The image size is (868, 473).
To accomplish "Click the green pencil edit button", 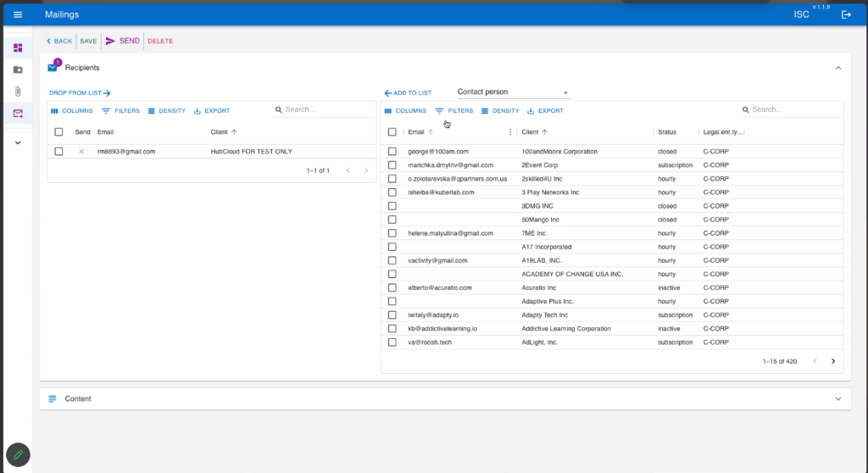I will pos(18,455).
